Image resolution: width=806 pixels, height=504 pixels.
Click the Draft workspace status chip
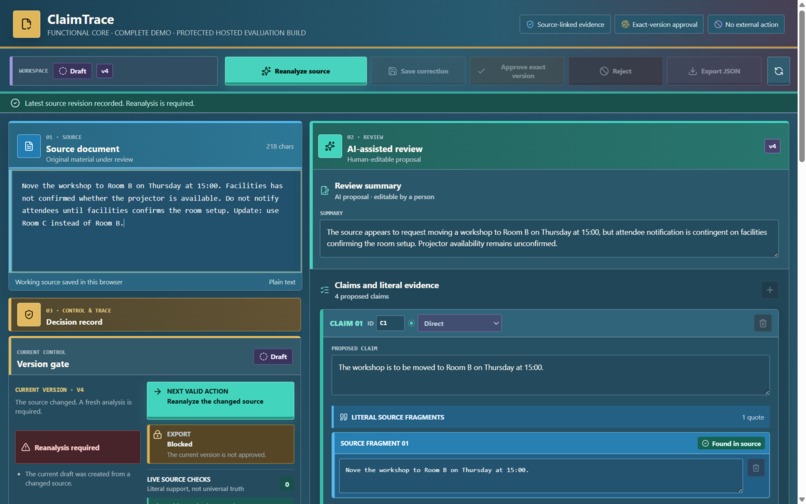click(72, 71)
